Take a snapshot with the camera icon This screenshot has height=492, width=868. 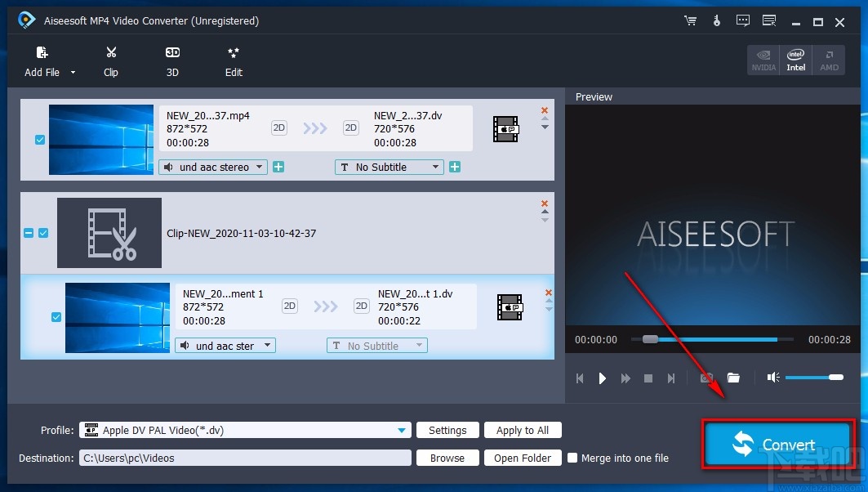click(707, 378)
